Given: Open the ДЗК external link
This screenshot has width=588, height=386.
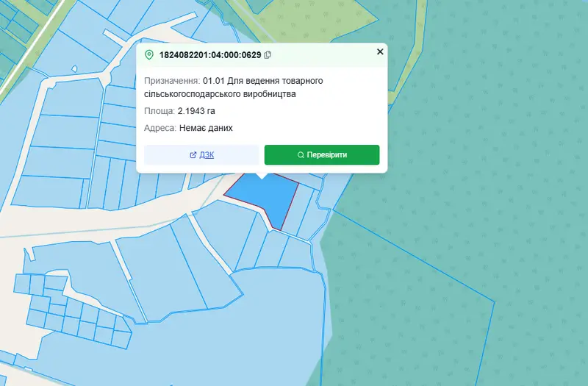Looking at the screenshot, I should tap(201, 155).
